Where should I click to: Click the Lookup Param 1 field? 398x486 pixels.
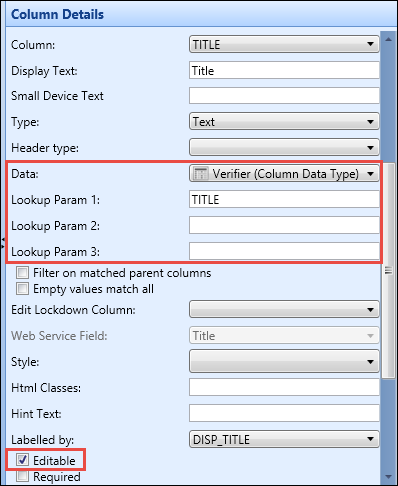pyautogui.click(x=284, y=199)
